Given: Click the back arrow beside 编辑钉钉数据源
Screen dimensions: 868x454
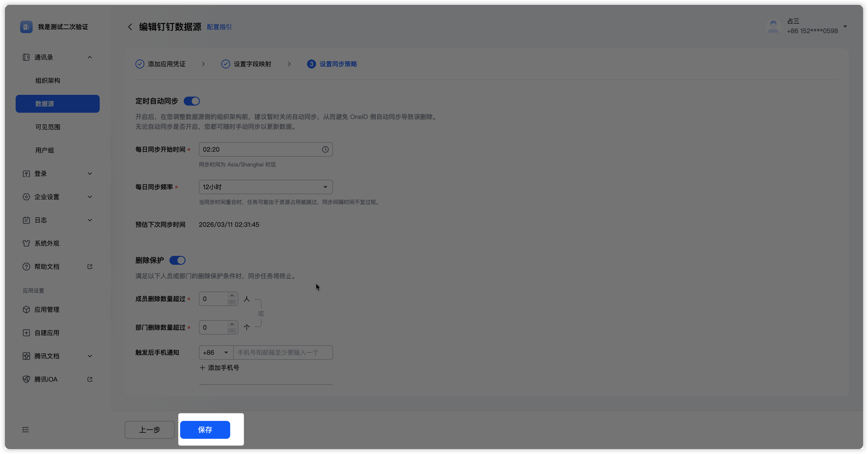Looking at the screenshot, I should tap(130, 27).
